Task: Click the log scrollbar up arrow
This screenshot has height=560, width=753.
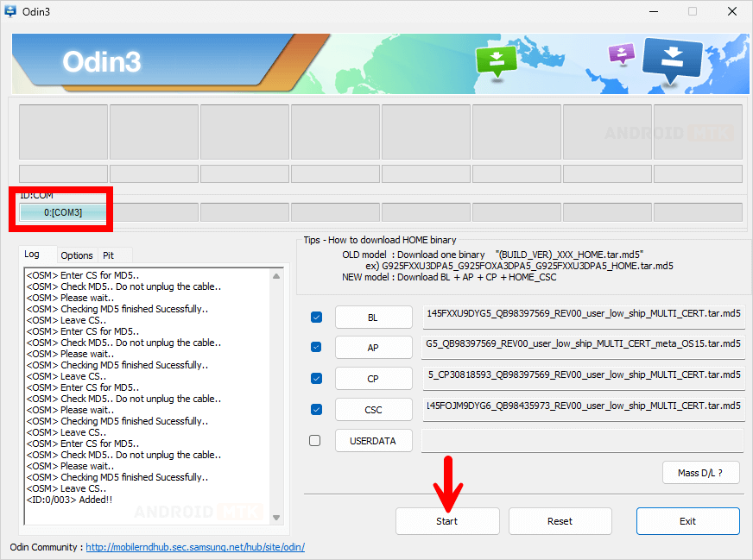Action: click(x=276, y=276)
